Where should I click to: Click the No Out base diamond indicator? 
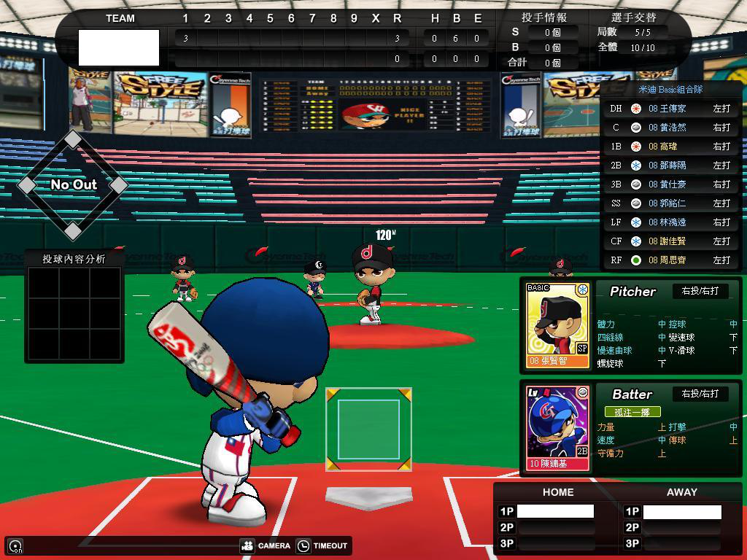tap(73, 184)
